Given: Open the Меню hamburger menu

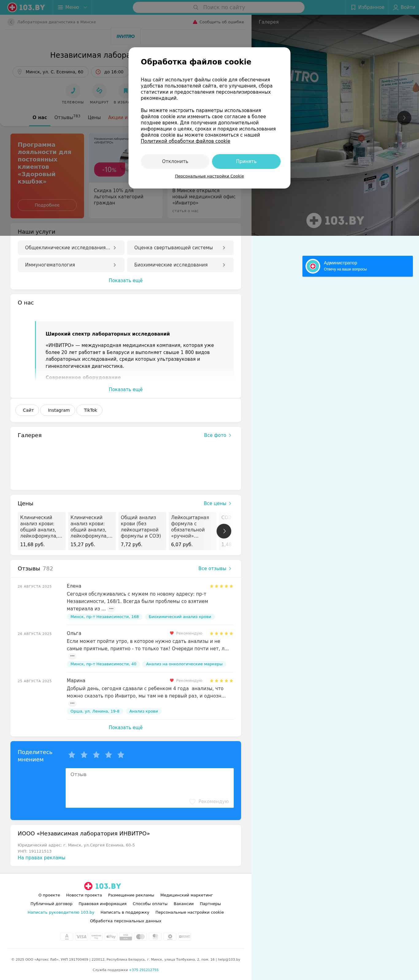Looking at the screenshot, I should (x=72, y=7).
